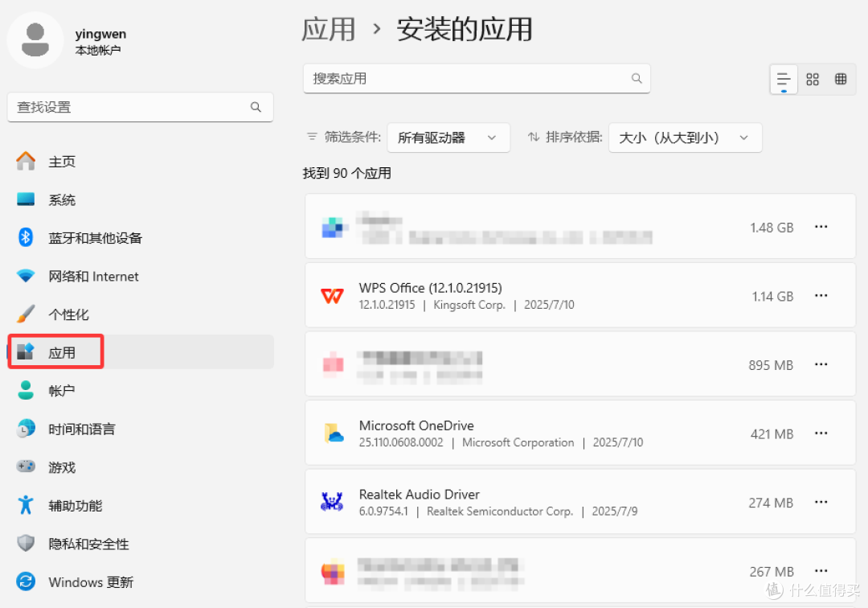This screenshot has height=608, width=868.
Task: Click the 274 MB size value
Action: 771,503
